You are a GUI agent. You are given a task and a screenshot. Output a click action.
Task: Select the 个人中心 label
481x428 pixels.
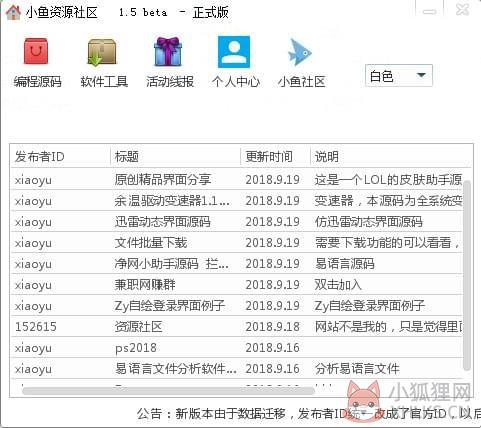236,81
